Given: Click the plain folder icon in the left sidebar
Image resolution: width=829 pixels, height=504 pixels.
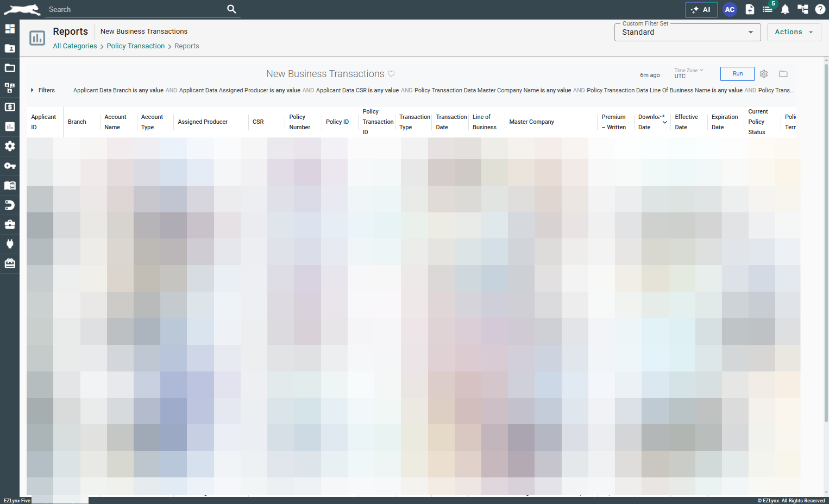Looking at the screenshot, I should tap(10, 68).
